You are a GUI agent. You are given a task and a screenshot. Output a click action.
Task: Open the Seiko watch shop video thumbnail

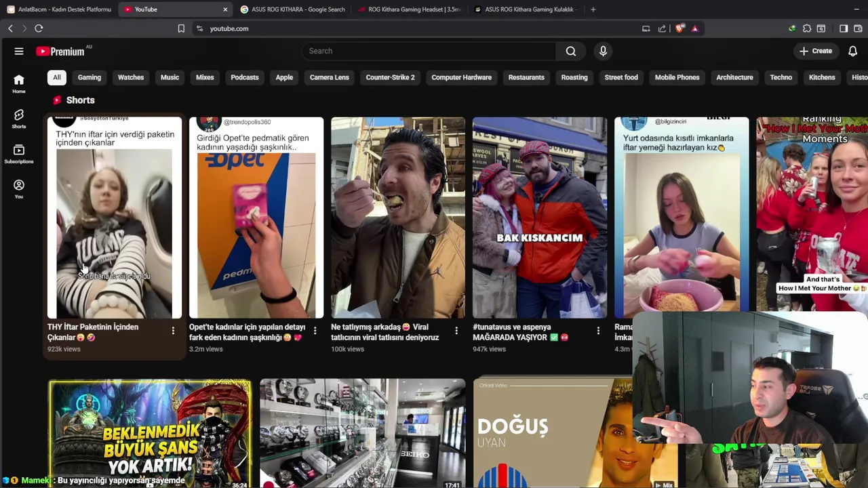(x=362, y=434)
